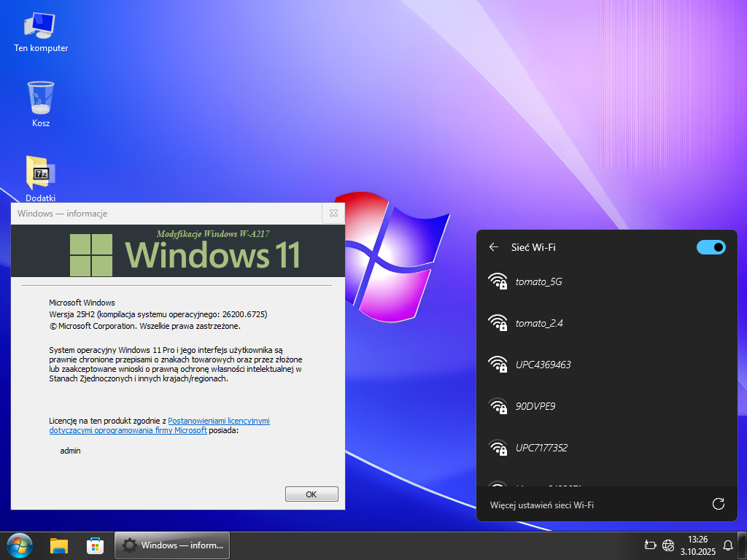Open the notifications bell icon
Image resolution: width=747 pixels, height=560 pixels.
click(727, 545)
